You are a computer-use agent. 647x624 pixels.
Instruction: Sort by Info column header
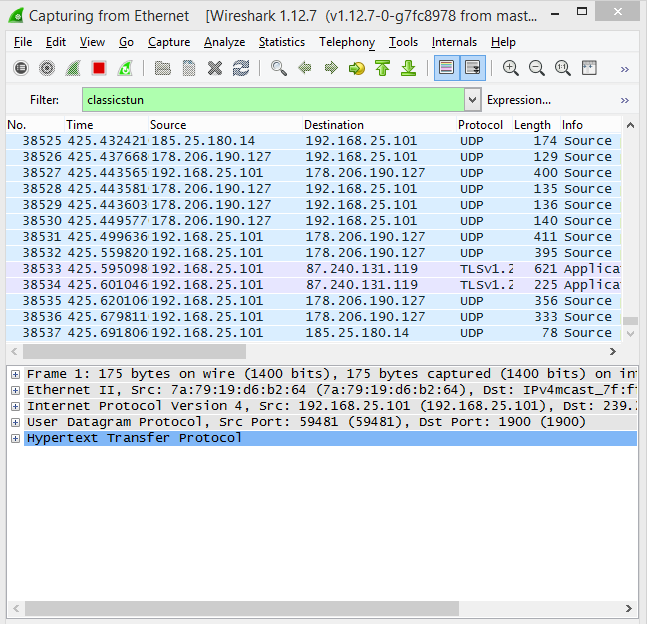pos(590,125)
